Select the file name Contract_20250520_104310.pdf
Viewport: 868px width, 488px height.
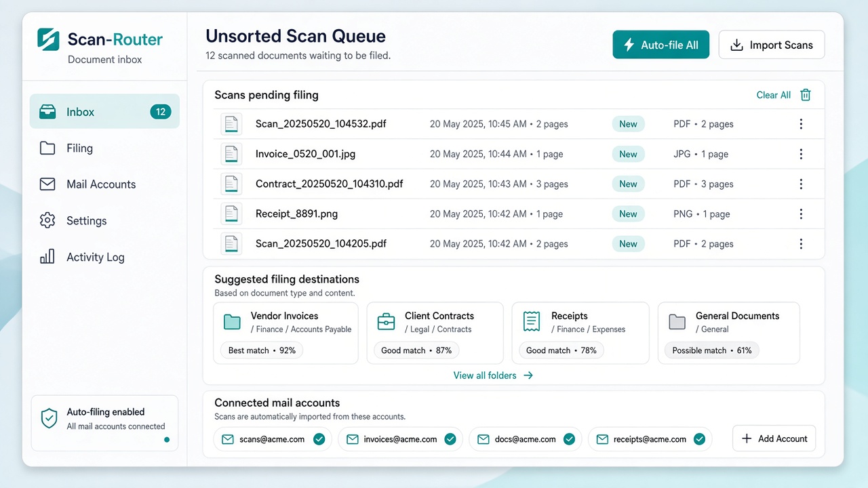tap(330, 184)
